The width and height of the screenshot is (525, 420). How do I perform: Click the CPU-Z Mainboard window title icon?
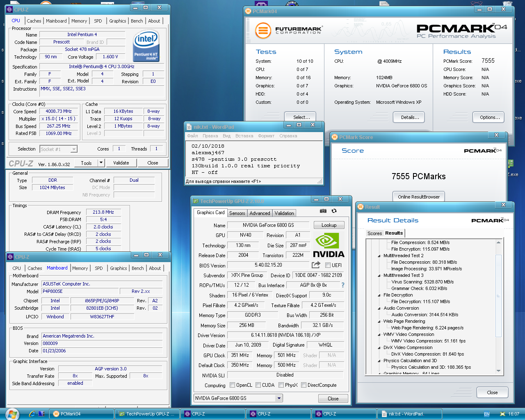click(x=11, y=257)
